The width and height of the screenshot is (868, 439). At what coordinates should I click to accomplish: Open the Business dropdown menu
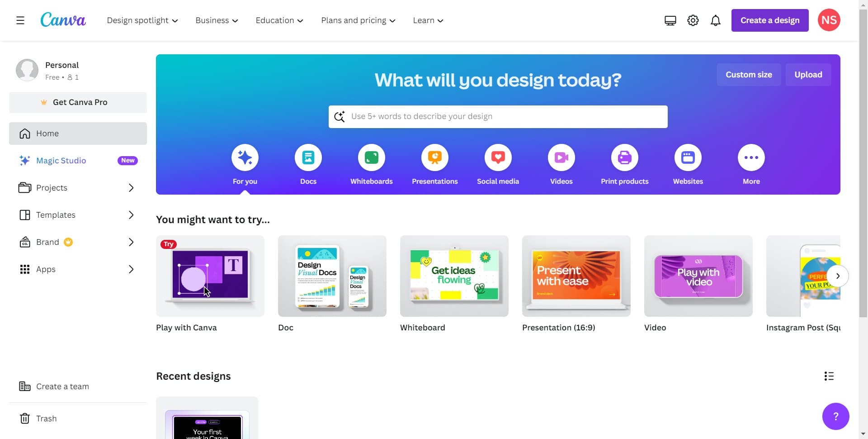(216, 20)
